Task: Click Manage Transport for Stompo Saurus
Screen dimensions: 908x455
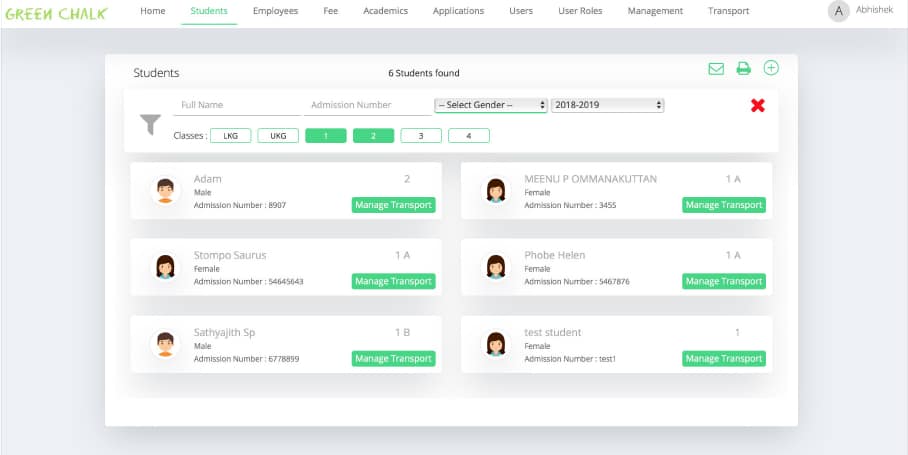Action: (x=393, y=281)
